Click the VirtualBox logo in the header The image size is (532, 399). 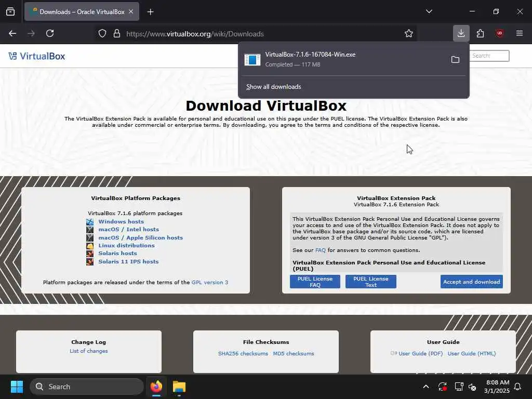point(37,56)
